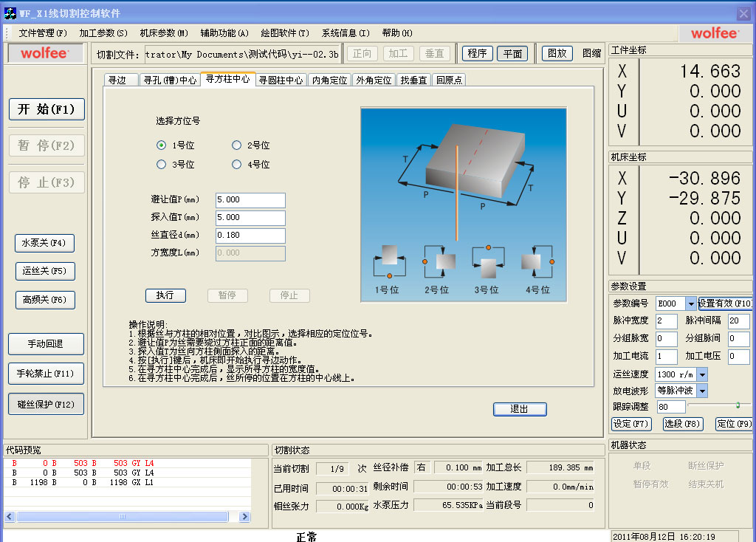Click the wolfee logo on the left panel
The width and height of the screenshot is (756, 542).
(x=45, y=53)
